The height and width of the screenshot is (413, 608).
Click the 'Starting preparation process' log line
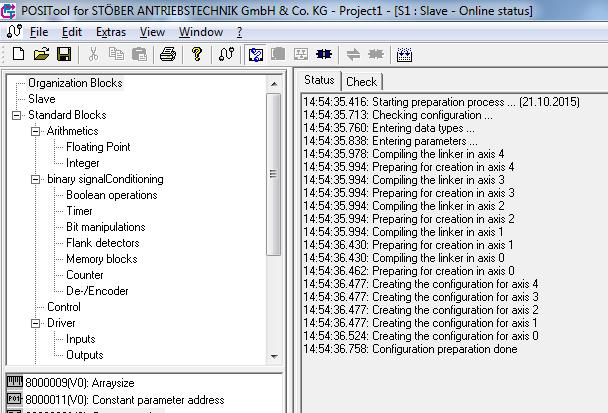442,102
